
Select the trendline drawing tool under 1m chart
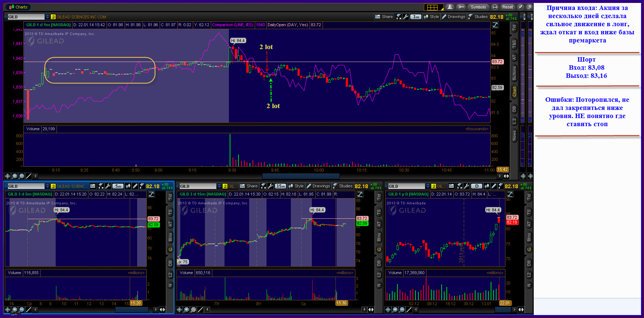tap(28, 176)
